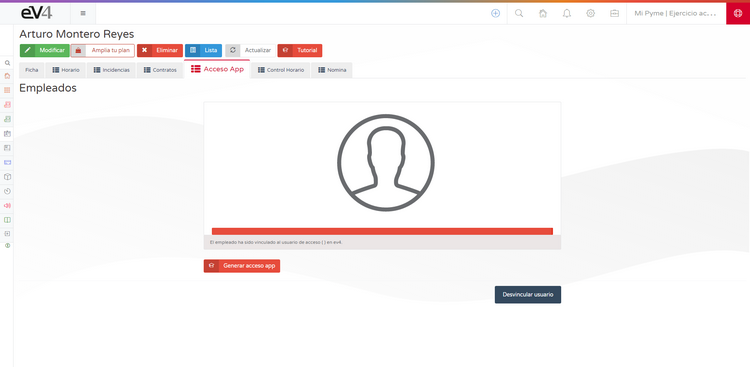Click the Eliminar button
The width and height of the screenshot is (750, 367).
tap(160, 50)
